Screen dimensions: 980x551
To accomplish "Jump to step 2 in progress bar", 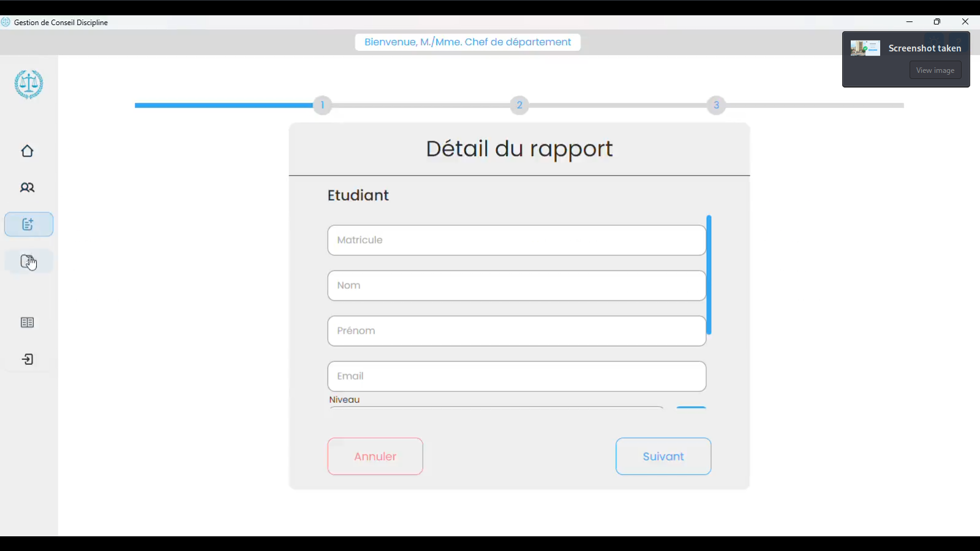I will (x=519, y=105).
